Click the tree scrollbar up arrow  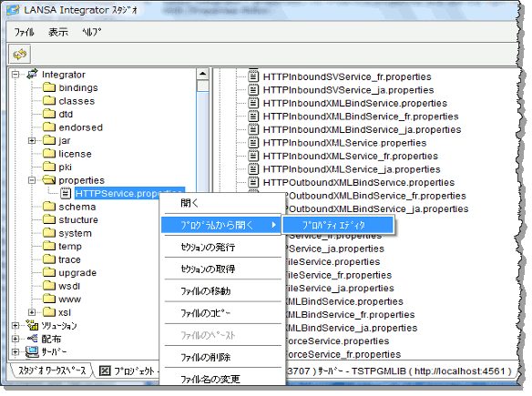202,74
